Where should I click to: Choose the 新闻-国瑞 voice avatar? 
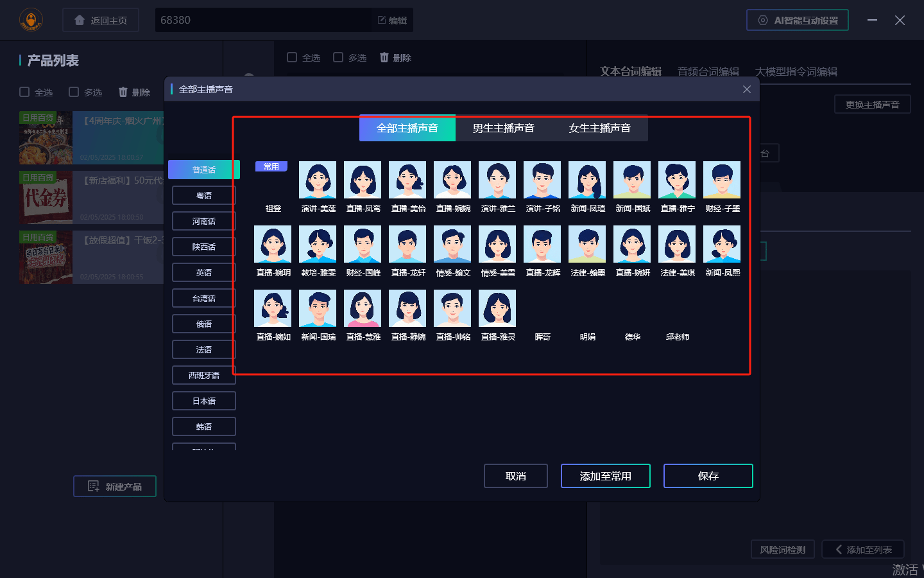click(x=318, y=308)
